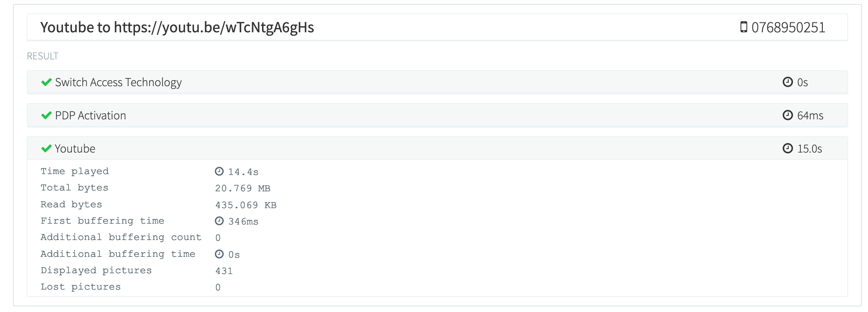Click the clock icon next to 14.4s

pyautogui.click(x=219, y=172)
